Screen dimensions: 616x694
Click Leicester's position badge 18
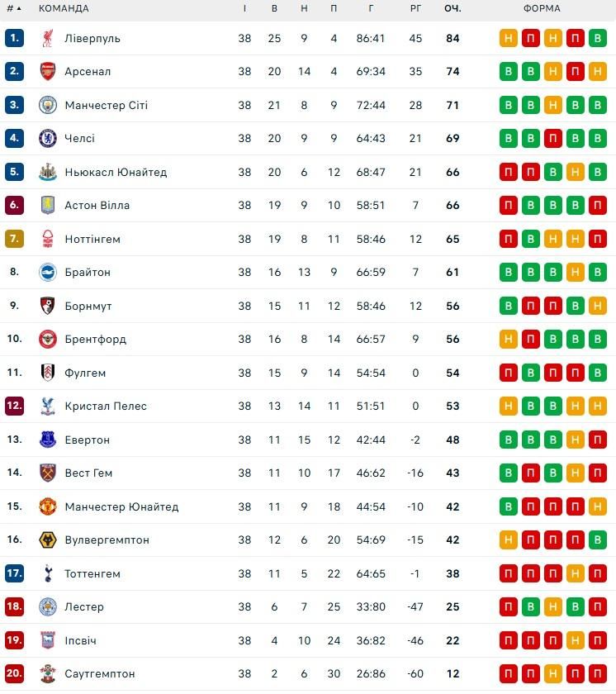point(14,606)
